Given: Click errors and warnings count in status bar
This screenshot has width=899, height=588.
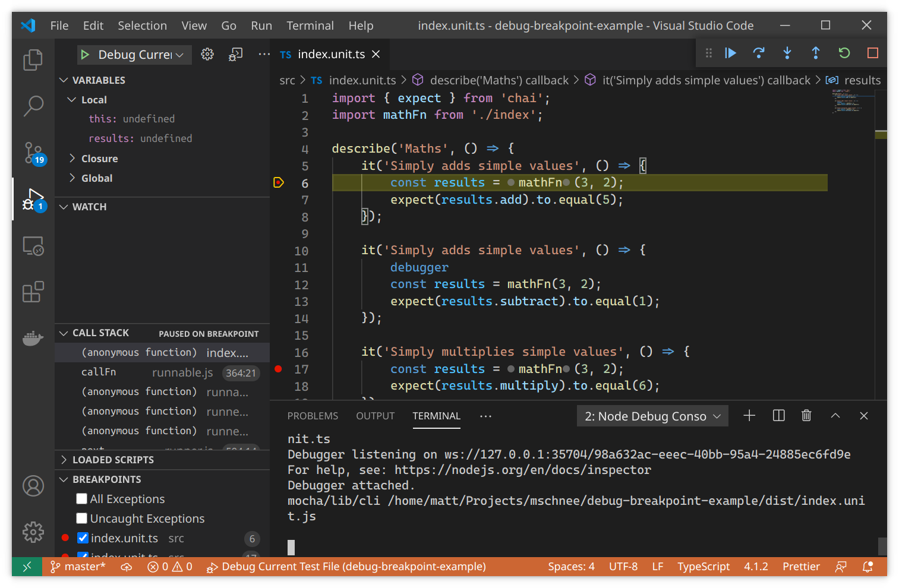Looking at the screenshot, I should point(170,567).
